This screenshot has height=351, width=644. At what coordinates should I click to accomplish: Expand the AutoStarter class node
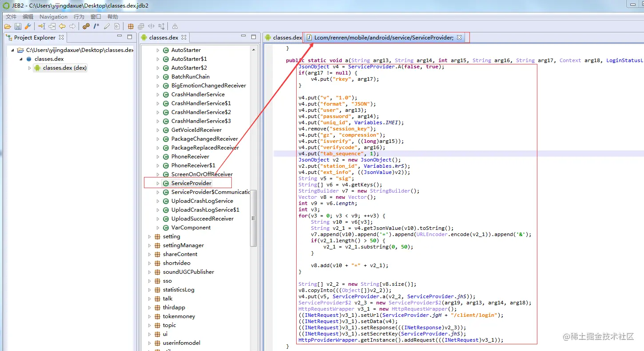[158, 50]
